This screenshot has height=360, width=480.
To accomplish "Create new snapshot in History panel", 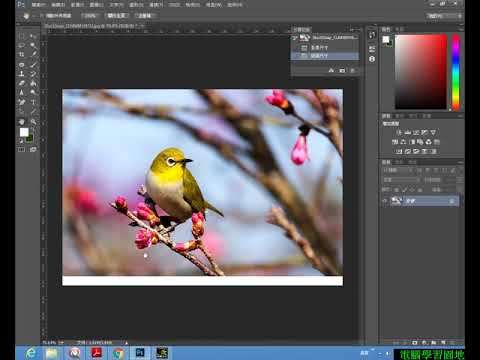I will tap(342, 70).
